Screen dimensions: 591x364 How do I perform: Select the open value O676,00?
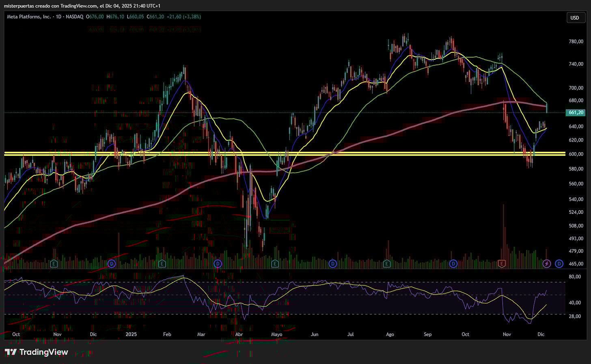95,17
